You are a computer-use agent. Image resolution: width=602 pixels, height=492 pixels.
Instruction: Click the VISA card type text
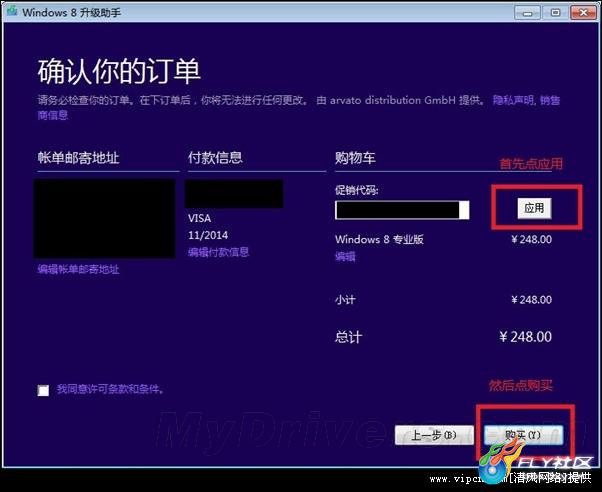(x=199, y=218)
